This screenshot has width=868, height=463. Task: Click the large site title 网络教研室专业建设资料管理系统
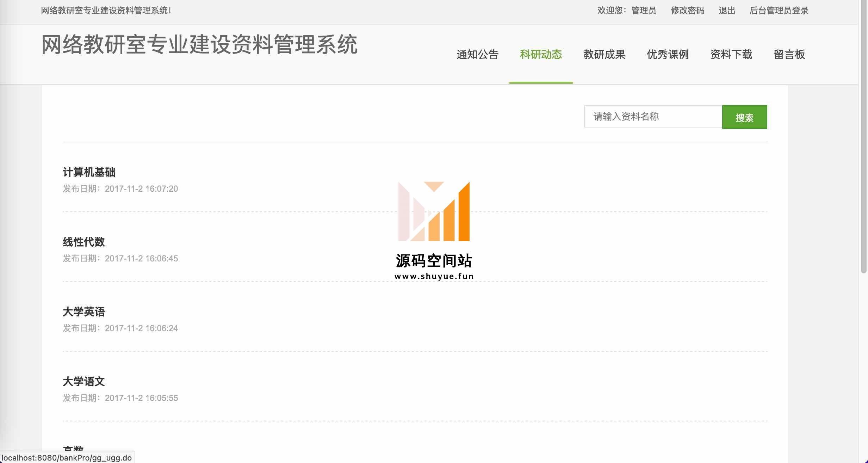point(200,45)
